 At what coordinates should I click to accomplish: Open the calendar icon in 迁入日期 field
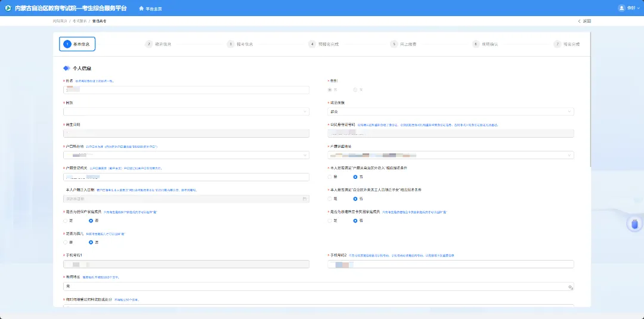[x=304, y=199]
